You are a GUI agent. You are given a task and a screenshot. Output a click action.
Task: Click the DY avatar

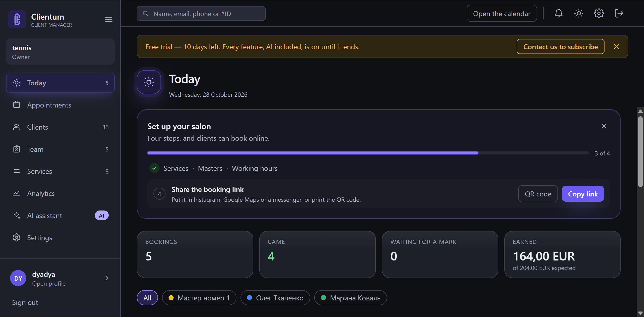(x=18, y=278)
